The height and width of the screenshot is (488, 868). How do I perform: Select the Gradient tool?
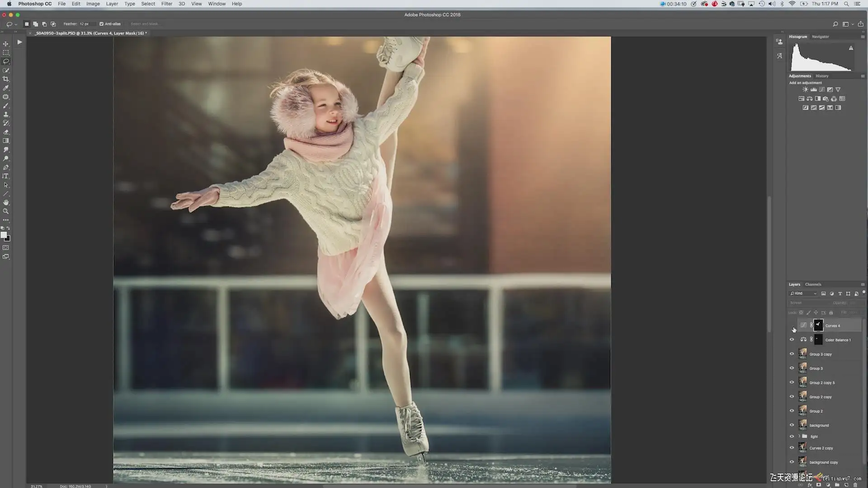coord(6,141)
